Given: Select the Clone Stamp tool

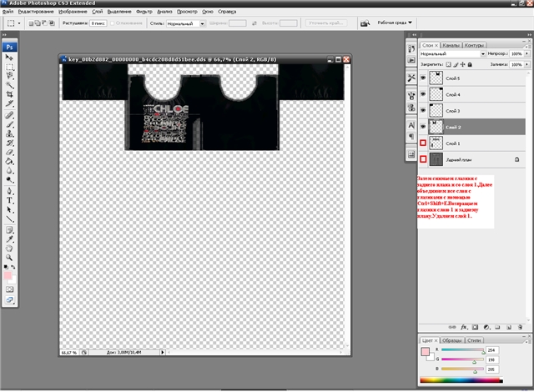Looking at the screenshot, I should (x=9, y=133).
